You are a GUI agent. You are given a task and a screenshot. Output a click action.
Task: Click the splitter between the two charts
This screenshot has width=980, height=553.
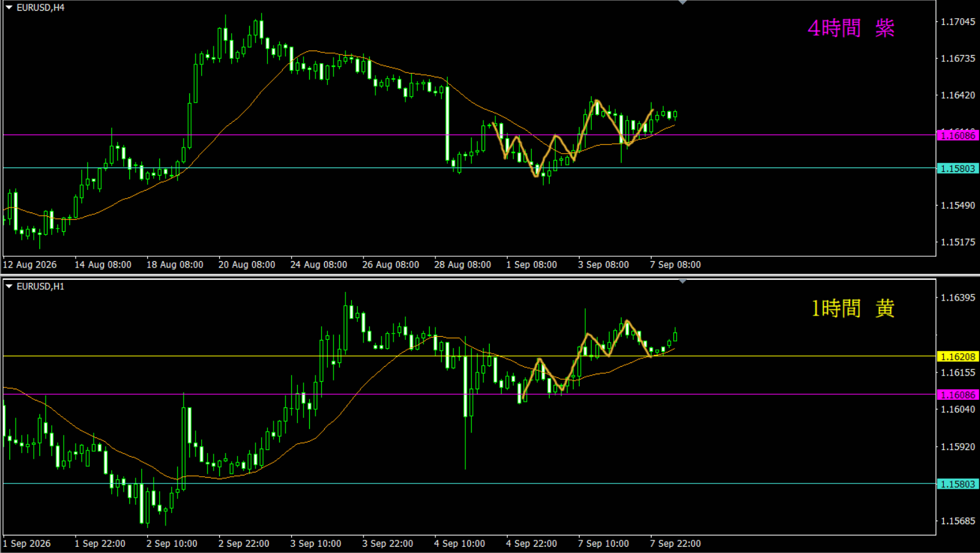[x=490, y=276]
